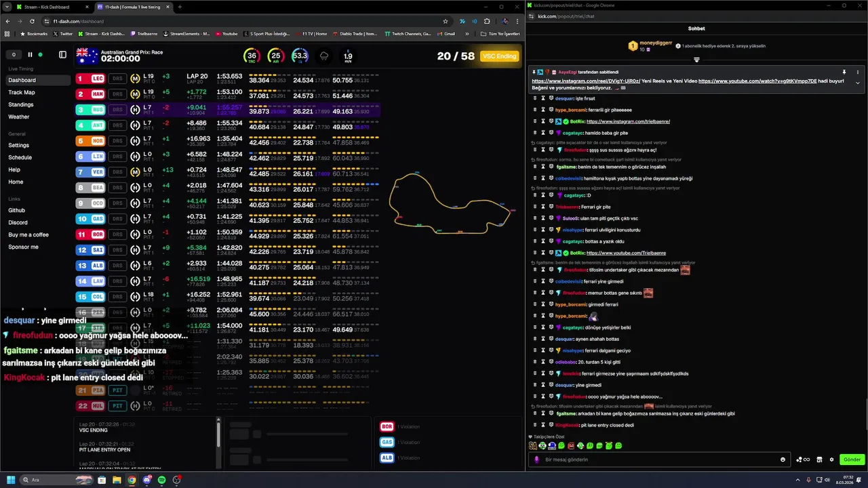Select driver RUS row badge

90,110
